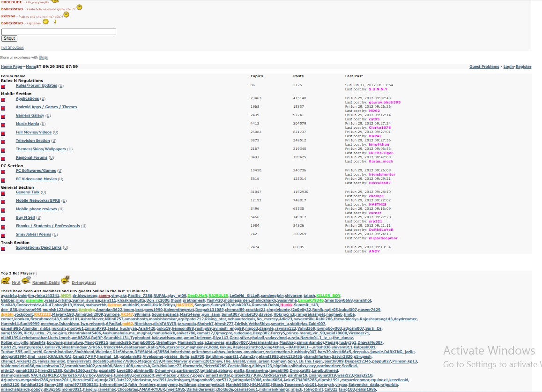Click the red icon beside Television Section
Image resolution: width=542 pixels, height=392 pixels.
[3, 142]
